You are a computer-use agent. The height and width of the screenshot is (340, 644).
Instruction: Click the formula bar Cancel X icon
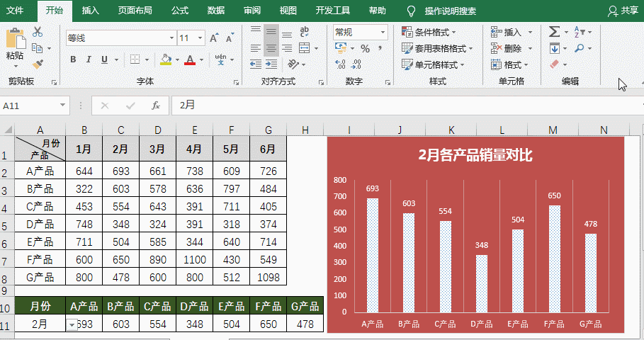[x=105, y=106]
